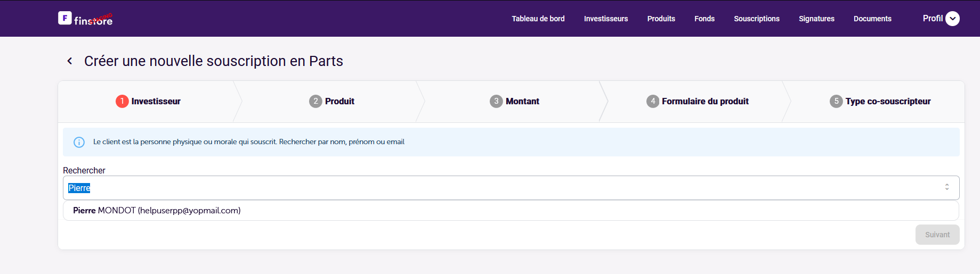The height and width of the screenshot is (274, 980).
Task: Click the Finstore logo icon
Action: (x=65, y=18)
